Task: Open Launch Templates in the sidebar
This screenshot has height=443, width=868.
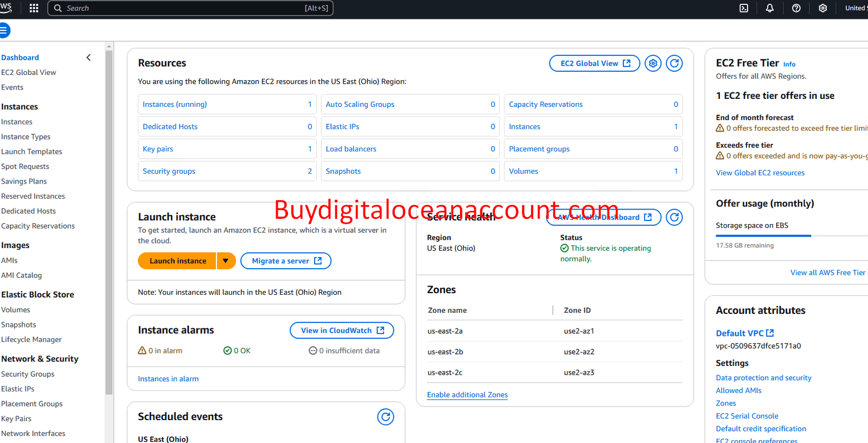Action: (x=32, y=151)
